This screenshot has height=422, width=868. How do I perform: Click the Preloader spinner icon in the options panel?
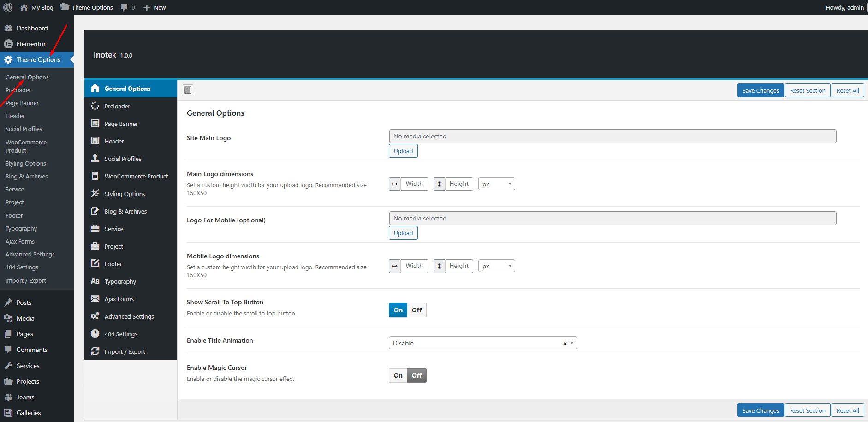coord(95,106)
